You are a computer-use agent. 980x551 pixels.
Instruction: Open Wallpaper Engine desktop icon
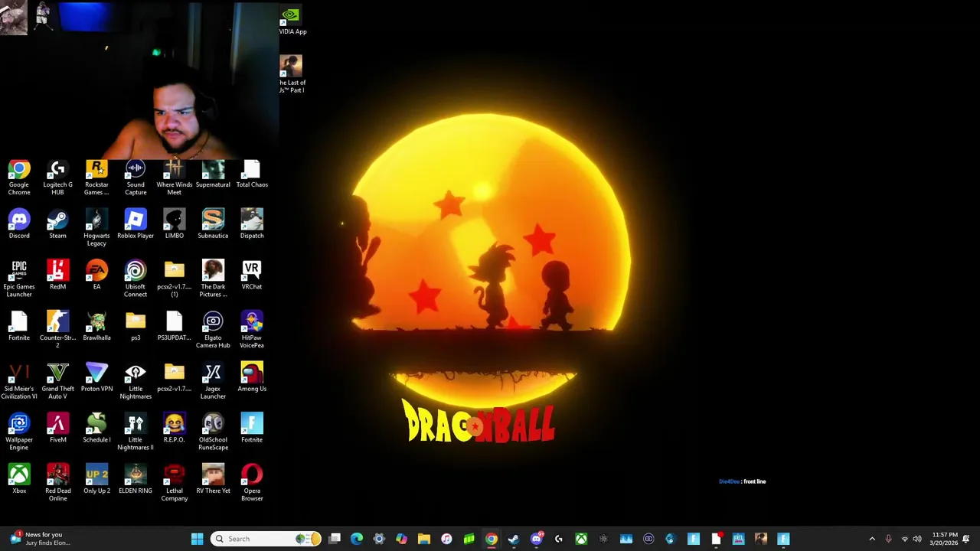coord(19,432)
